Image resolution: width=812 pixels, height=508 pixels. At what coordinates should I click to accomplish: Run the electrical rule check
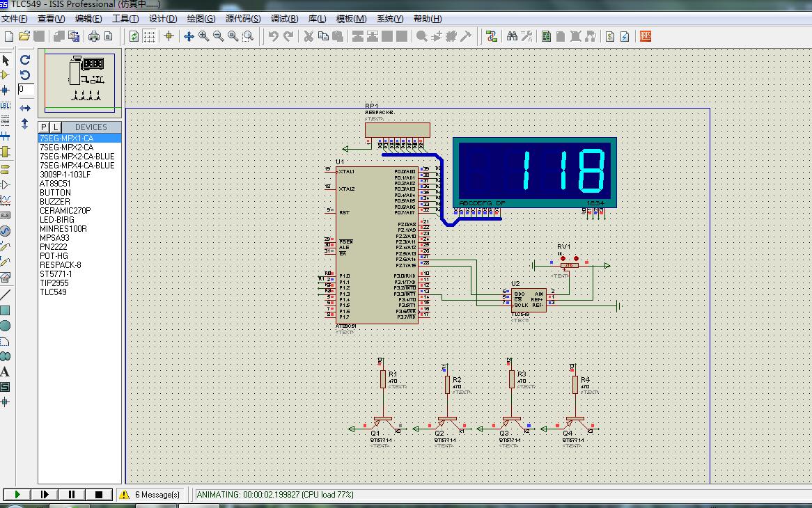625,36
